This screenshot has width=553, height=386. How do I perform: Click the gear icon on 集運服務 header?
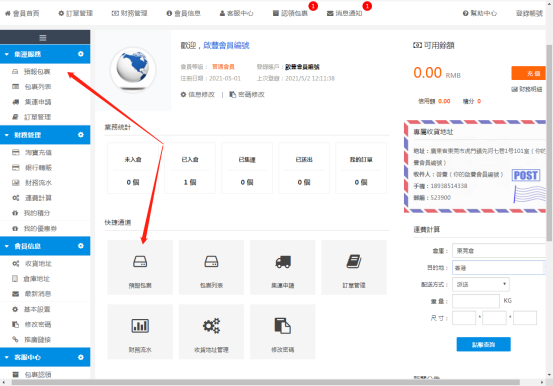tap(81, 54)
